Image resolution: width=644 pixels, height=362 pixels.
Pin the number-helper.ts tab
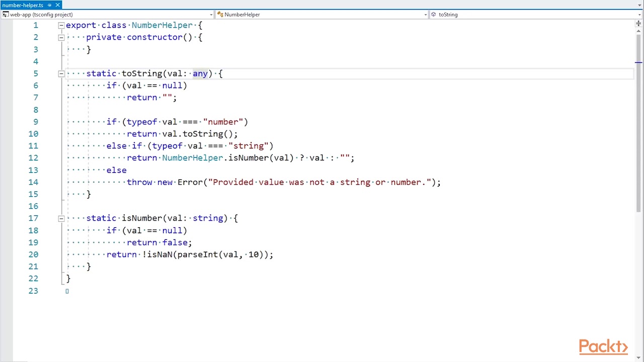(49, 5)
